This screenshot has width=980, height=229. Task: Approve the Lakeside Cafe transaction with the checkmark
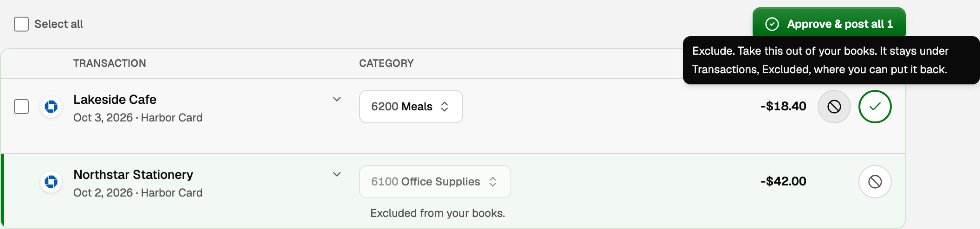(875, 107)
